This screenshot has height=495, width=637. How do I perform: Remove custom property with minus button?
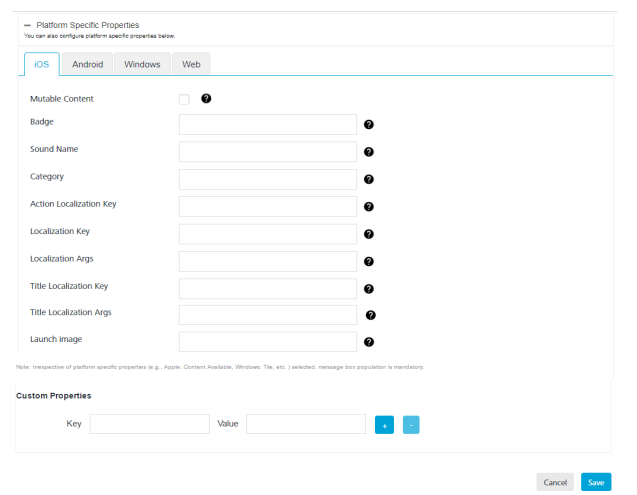[411, 425]
